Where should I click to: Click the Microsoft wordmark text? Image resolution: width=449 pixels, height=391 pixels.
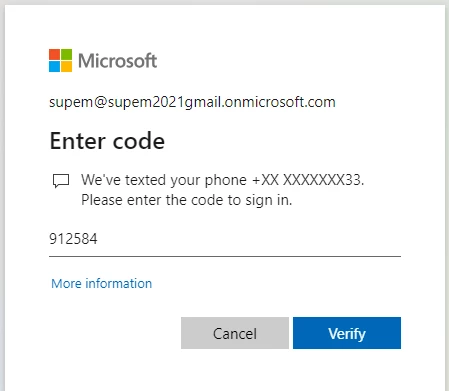coord(117,61)
